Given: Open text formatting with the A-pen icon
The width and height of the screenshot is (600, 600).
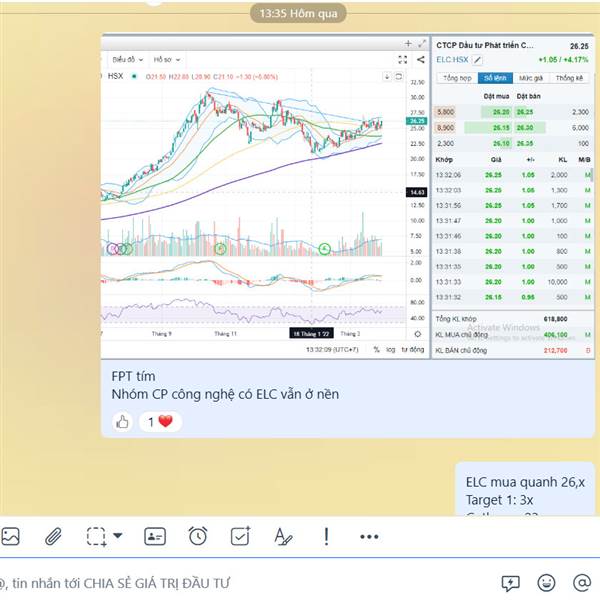Looking at the screenshot, I should click(284, 536).
